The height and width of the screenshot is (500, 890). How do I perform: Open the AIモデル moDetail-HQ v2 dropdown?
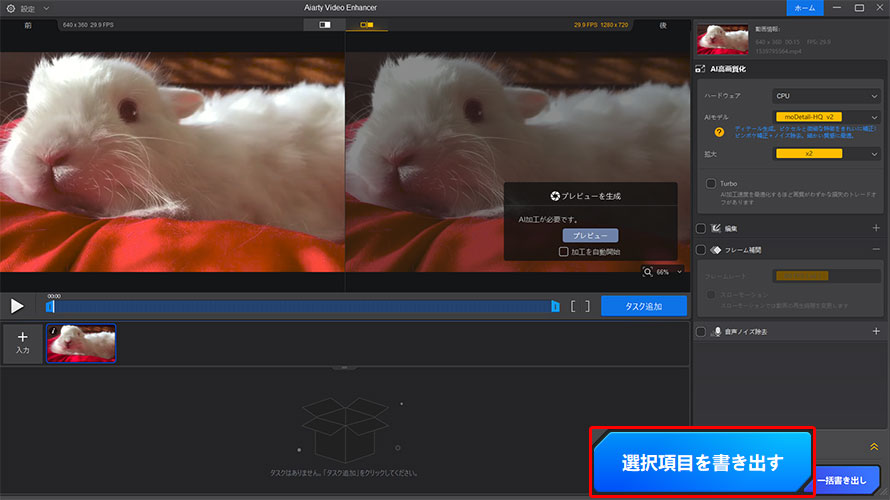tap(826, 117)
